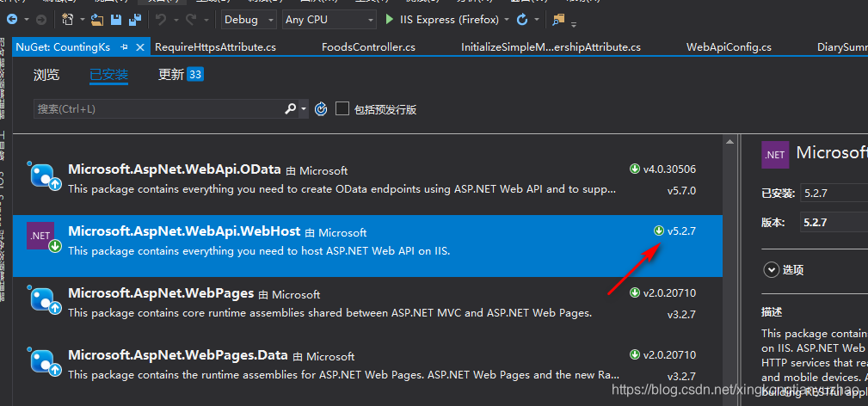Click update count badge 33
Image resolution: width=868 pixels, height=406 pixels.
[x=195, y=74]
